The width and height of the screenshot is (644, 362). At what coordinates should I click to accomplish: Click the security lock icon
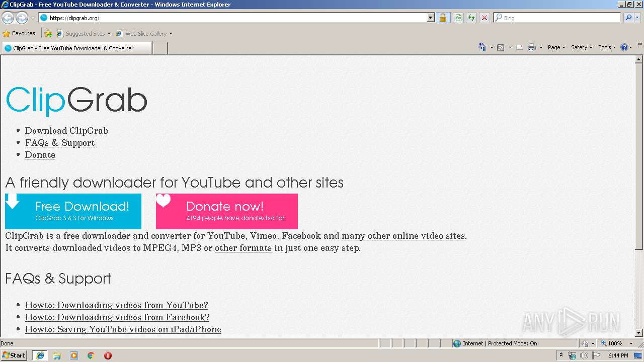click(x=443, y=18)
